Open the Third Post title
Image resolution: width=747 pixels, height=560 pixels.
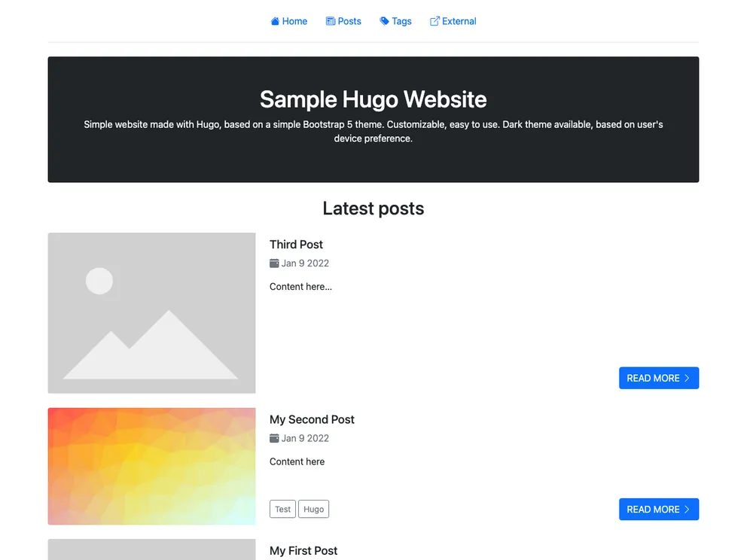pyautogui.click(x=296, y=245)
